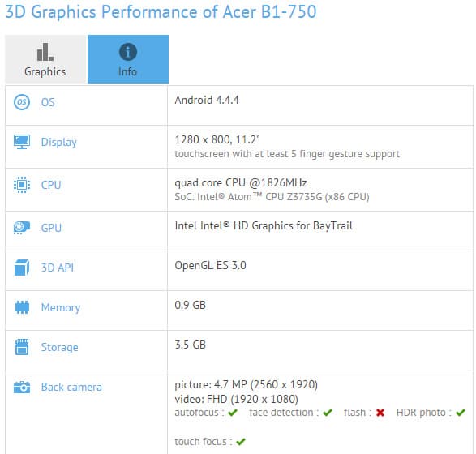Select the Info tab
Image resolution: width=476 pixels, height=454 pixels.
[128, 59]
